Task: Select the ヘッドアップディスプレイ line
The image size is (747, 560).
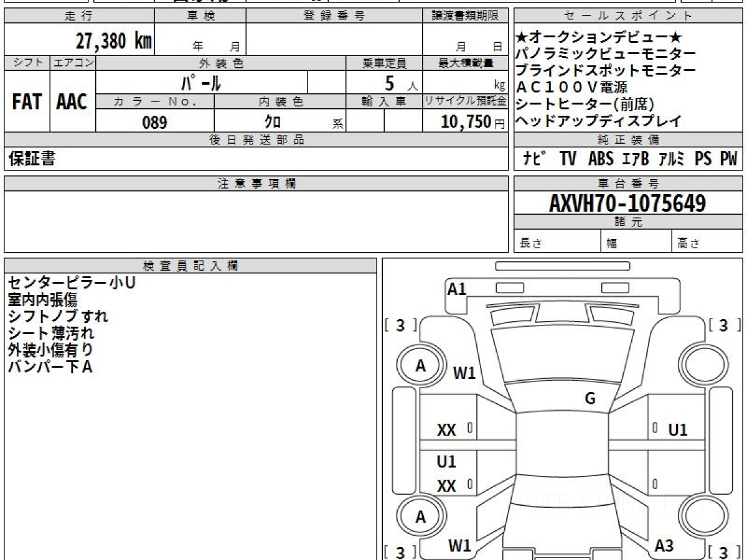Action: point(599,121)
